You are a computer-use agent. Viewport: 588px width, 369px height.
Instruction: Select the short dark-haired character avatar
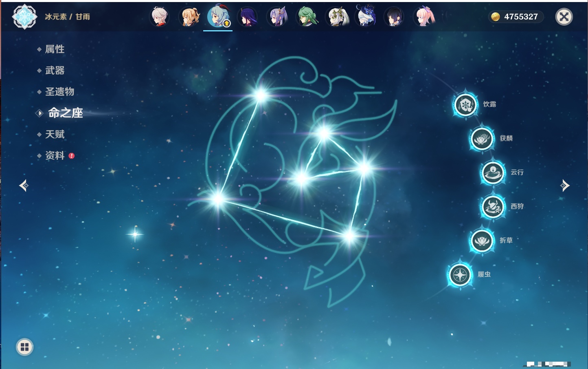pyautogui.click(x=394, y=17)
